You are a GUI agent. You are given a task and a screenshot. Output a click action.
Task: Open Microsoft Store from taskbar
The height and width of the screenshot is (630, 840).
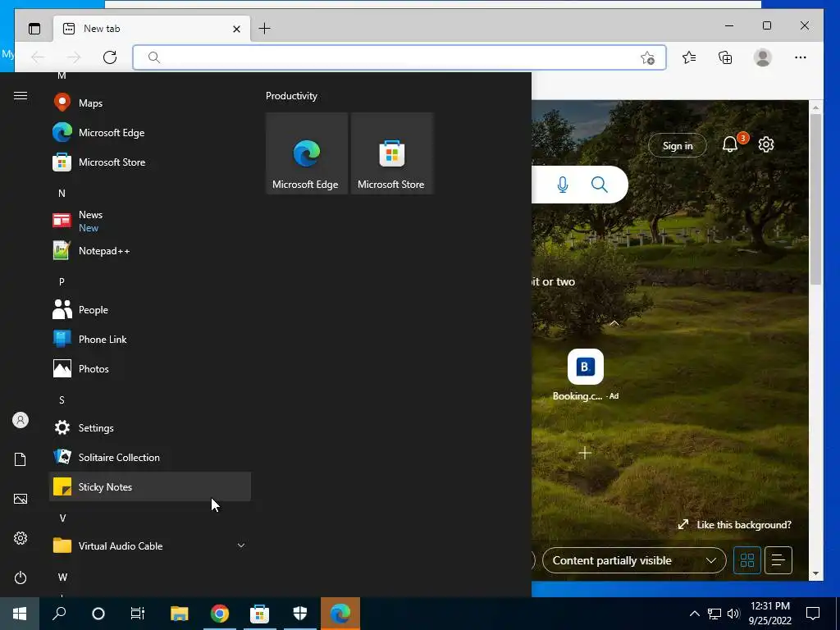point(260,614)
